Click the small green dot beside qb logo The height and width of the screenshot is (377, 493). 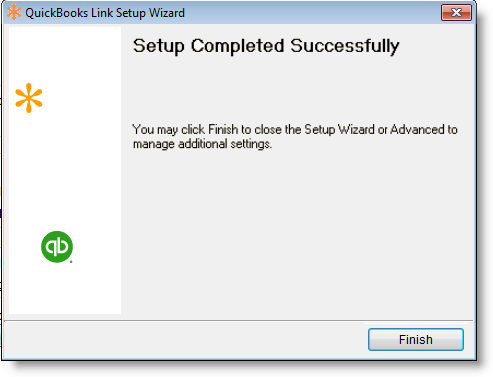coord(71,262)
